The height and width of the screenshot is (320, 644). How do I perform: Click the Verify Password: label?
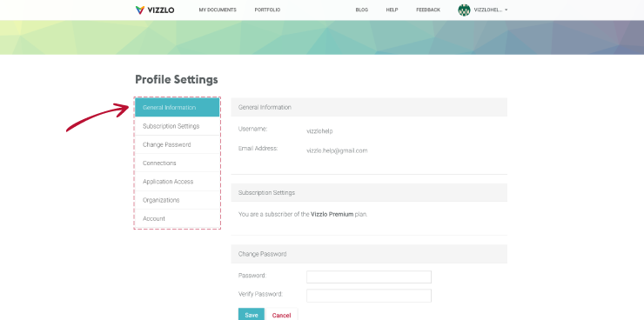pyautogui.click(x=260, y=294)
